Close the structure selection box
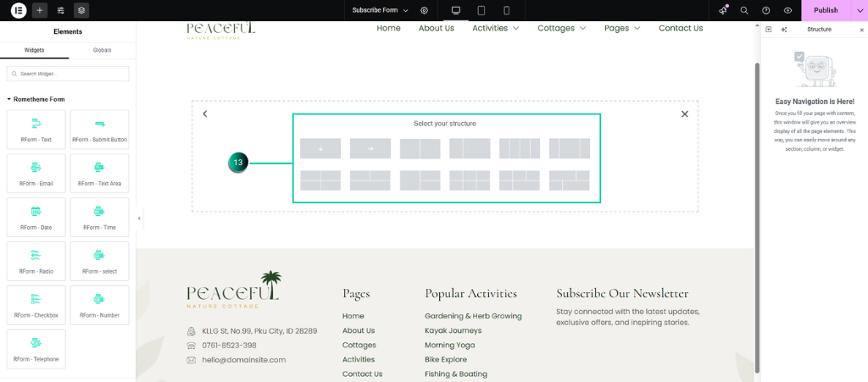Viewport: 868px width, 382px height. (685, 113)
